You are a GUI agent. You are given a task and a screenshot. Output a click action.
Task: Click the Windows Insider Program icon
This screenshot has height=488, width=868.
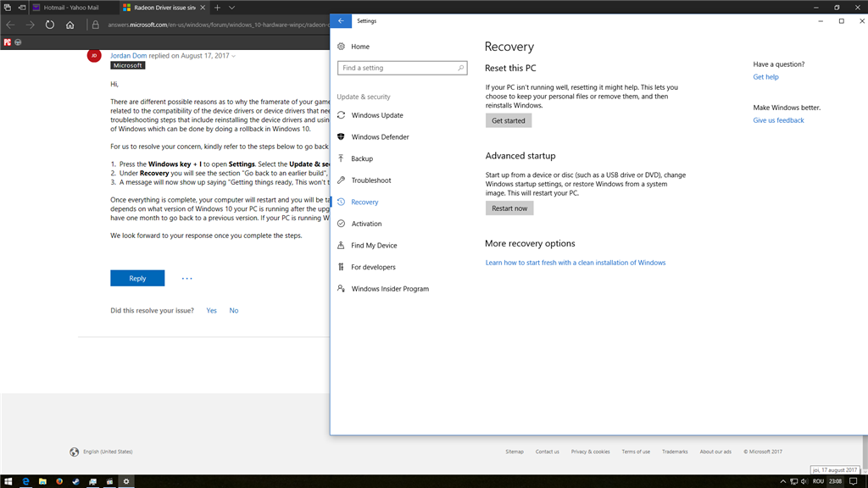[341, 288]
